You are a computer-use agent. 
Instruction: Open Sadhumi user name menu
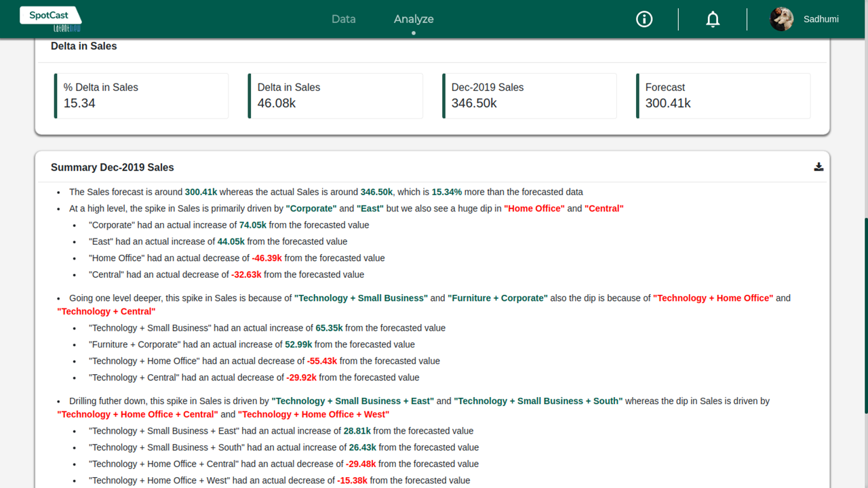[821, 19]
